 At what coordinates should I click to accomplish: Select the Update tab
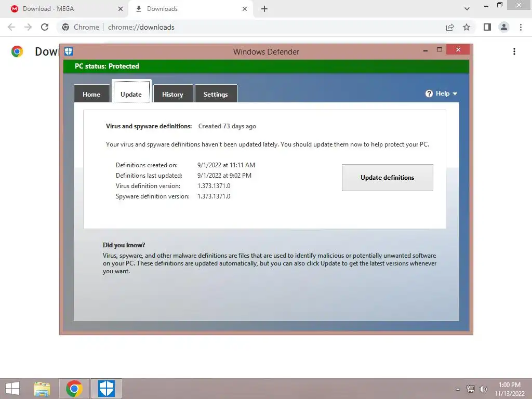click(x=131, y=91)
